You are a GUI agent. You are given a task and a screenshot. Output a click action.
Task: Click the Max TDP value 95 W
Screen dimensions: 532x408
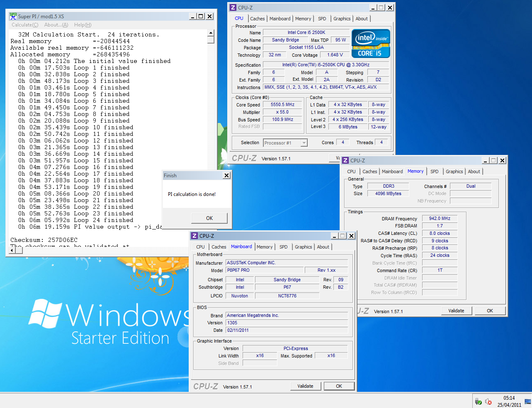(x=340, y=40)
